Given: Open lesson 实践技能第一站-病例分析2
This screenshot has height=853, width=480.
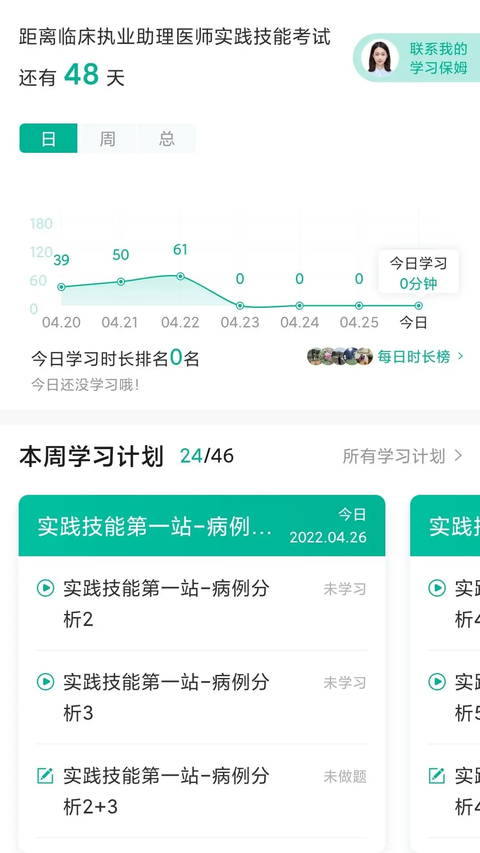Looking at the screenshot, I should tap(167, 604).
